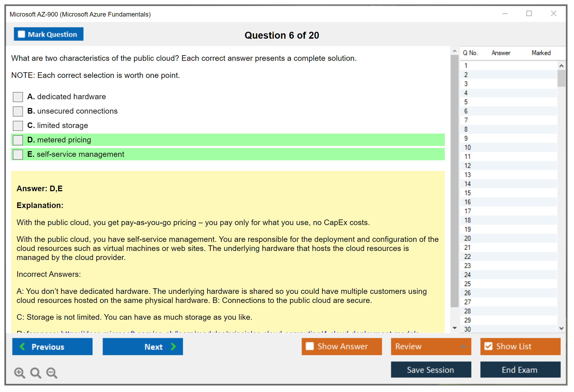Viewport: 574px width, 392px height.
Task: Maximize the exam window
Action: coord(529,14)
